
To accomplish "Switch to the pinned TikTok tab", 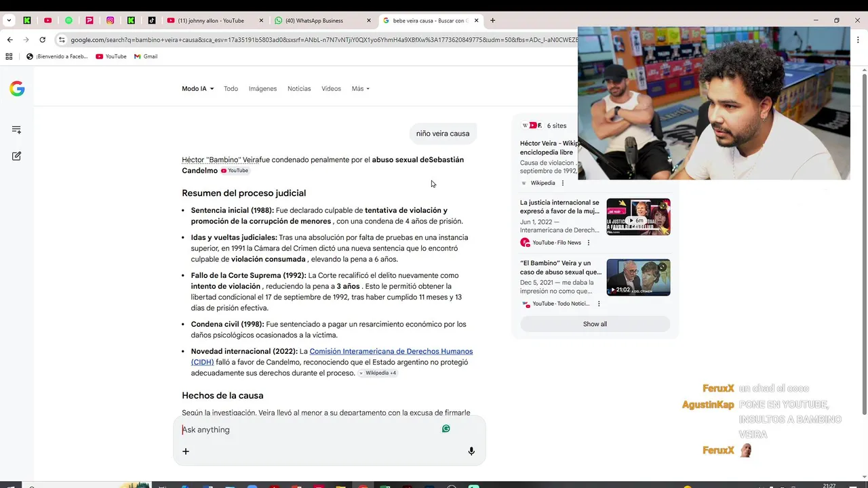I will pos(151,20).
